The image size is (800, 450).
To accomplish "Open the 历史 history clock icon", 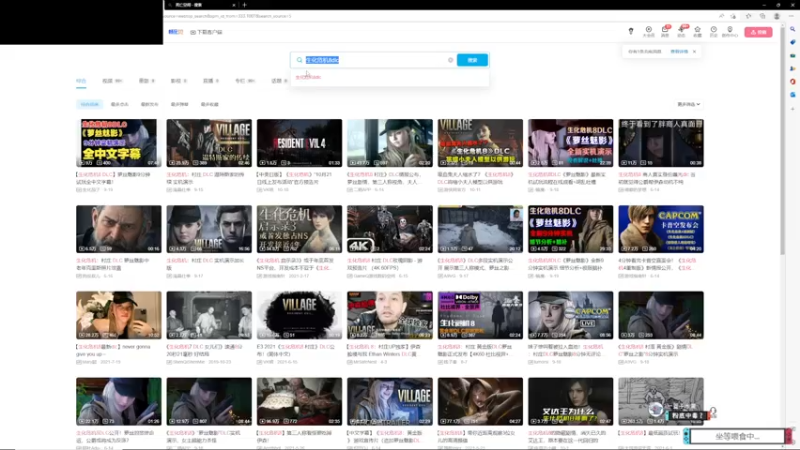I will (714, 31).
